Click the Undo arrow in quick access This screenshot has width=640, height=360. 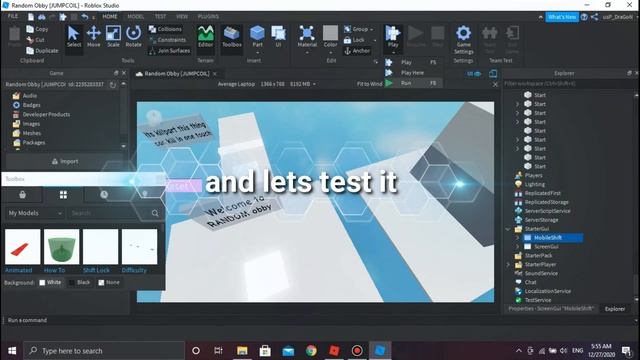[84, 17]
